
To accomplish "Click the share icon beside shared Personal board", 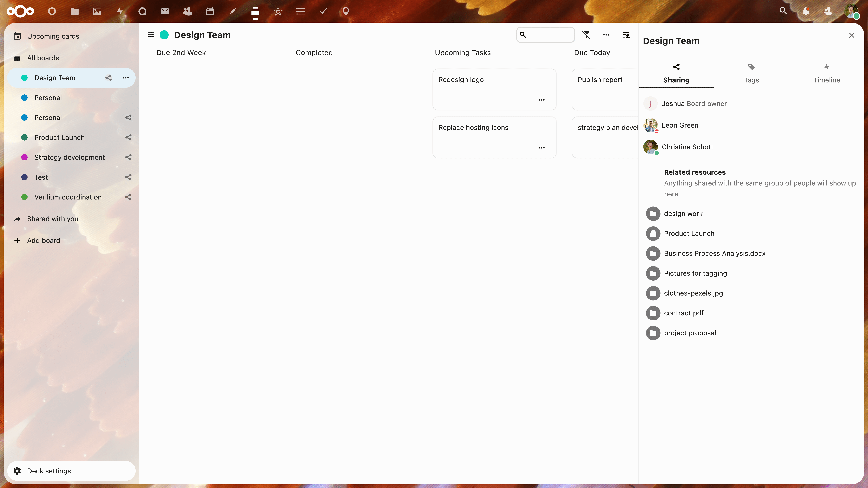I will [128, 117].
